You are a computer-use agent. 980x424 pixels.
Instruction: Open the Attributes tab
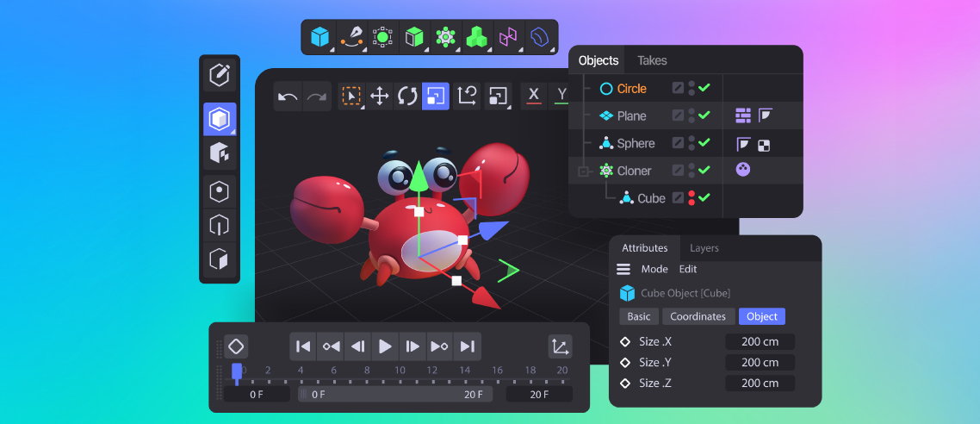[644, 248]
